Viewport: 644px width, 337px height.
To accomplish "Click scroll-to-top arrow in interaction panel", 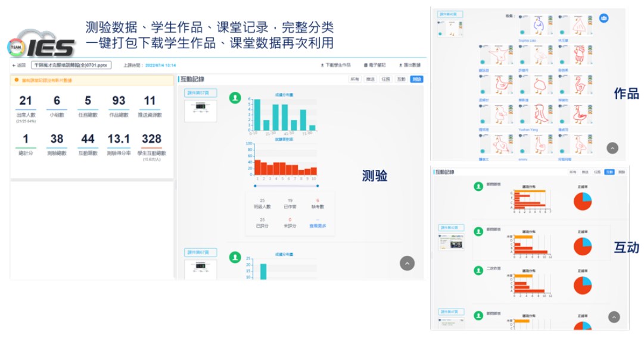I will [614, 317].
